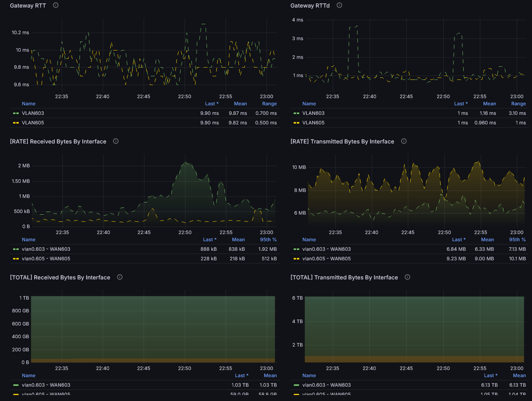This screenshot has width=532, height=401.
Task: Sort Gateway RTTd legend by Range
Action: (x=518, y=104)
